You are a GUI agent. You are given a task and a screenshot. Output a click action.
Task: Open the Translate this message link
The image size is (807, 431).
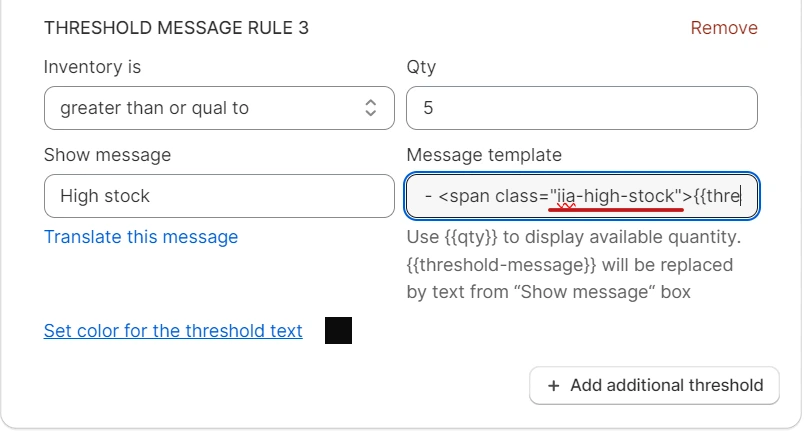point(141,237)
